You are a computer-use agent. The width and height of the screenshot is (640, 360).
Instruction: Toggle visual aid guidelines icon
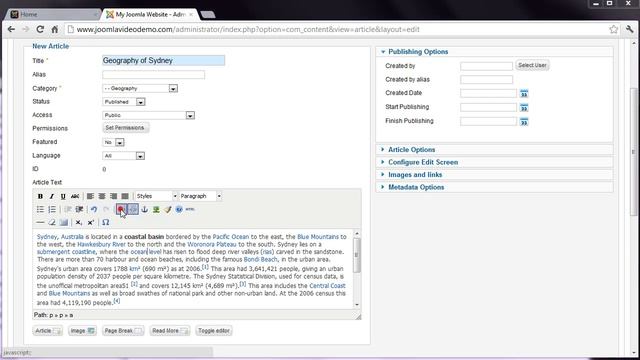point(64,222)
